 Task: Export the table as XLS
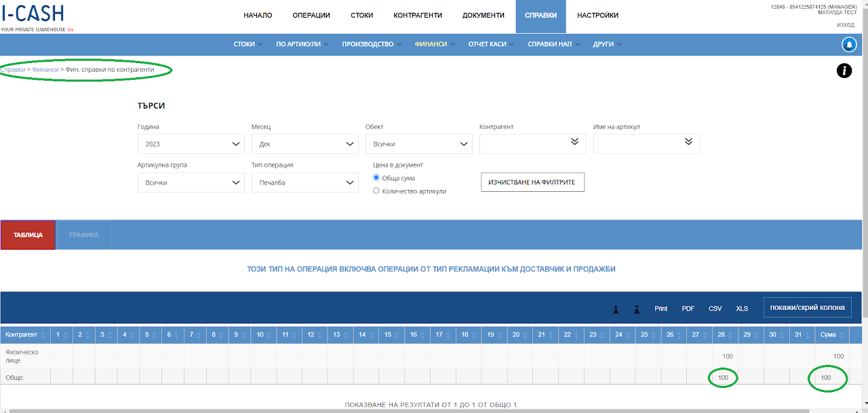pyautogui.click(x=742, y=309)
